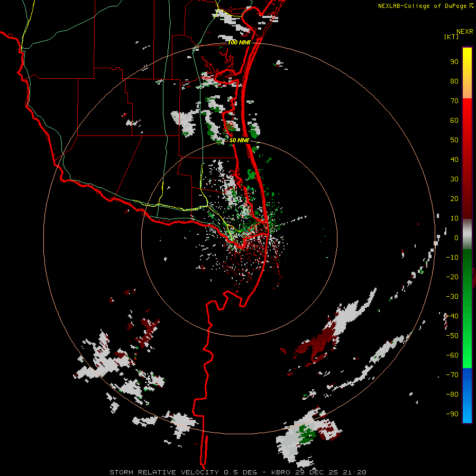Click the gray zero band of color bar
The width and height of the screenshot is (476, 476).
click(467, 234)
